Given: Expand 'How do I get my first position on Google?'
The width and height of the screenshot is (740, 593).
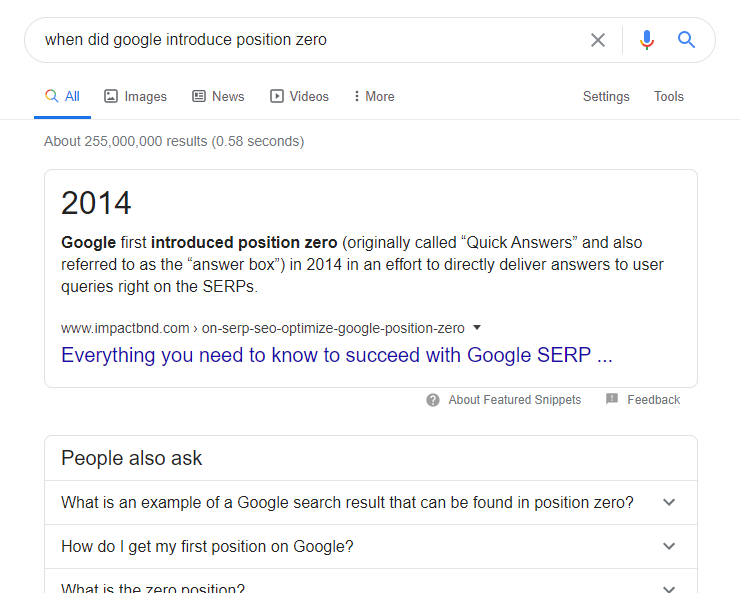Looking at the screenshot, I should pos(371,546).
